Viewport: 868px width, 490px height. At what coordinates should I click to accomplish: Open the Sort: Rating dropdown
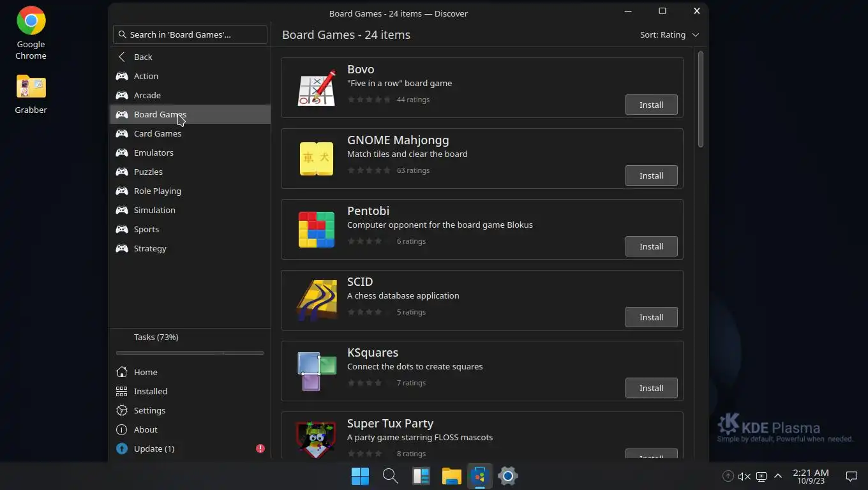pyautogui.click(x=670, y=34)
